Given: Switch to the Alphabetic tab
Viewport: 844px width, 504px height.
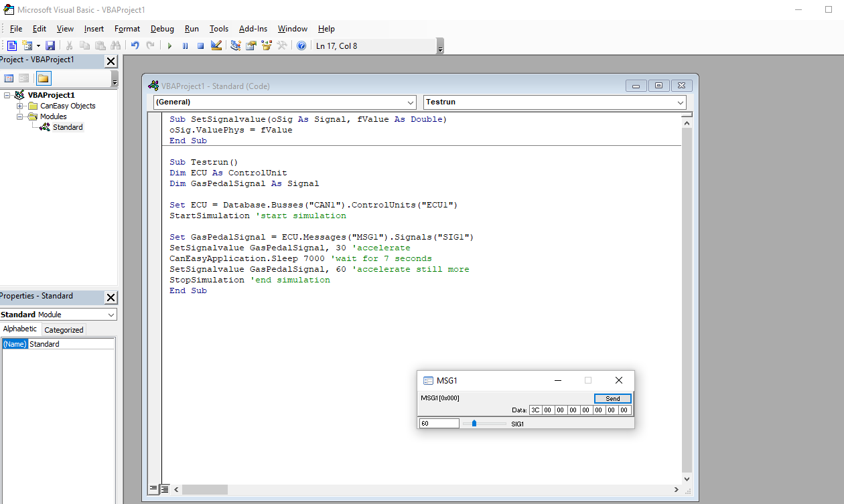Looking at the screenshot, I should (20, 329).
